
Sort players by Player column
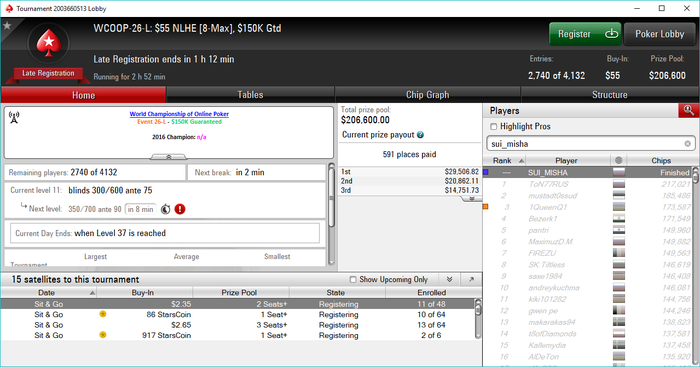[x=567, y=160]
